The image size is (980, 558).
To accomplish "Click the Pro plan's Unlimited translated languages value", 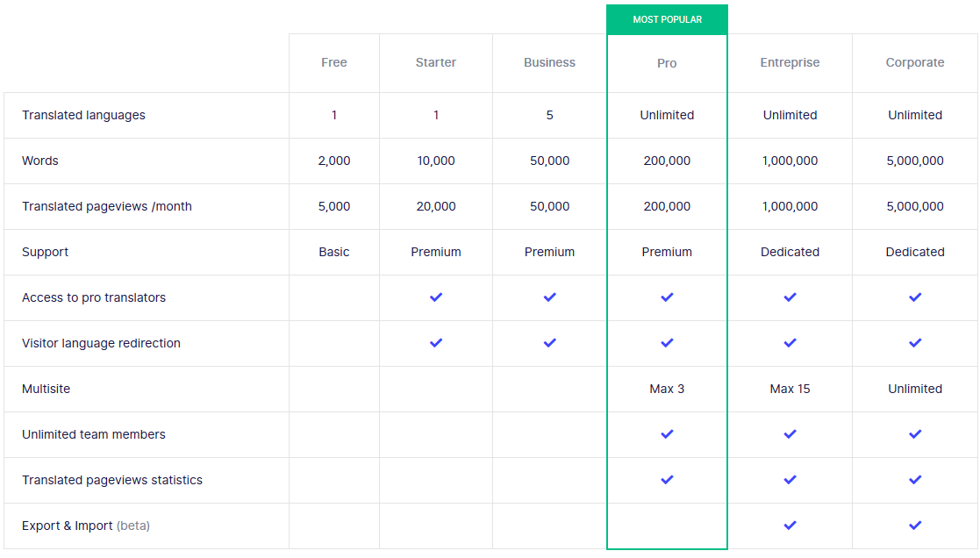I will click(668, 115).
